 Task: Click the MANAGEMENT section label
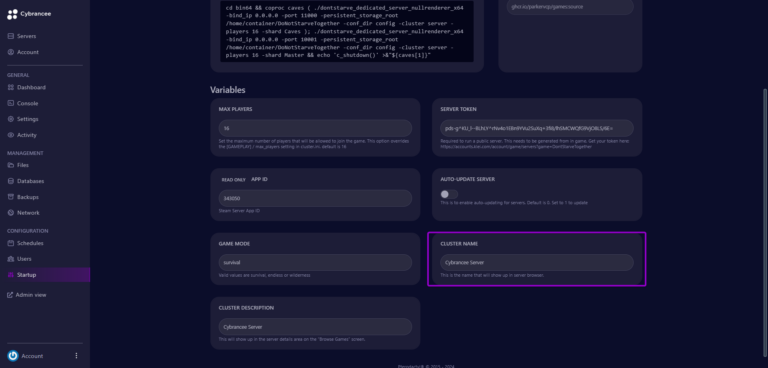(25, 153)
